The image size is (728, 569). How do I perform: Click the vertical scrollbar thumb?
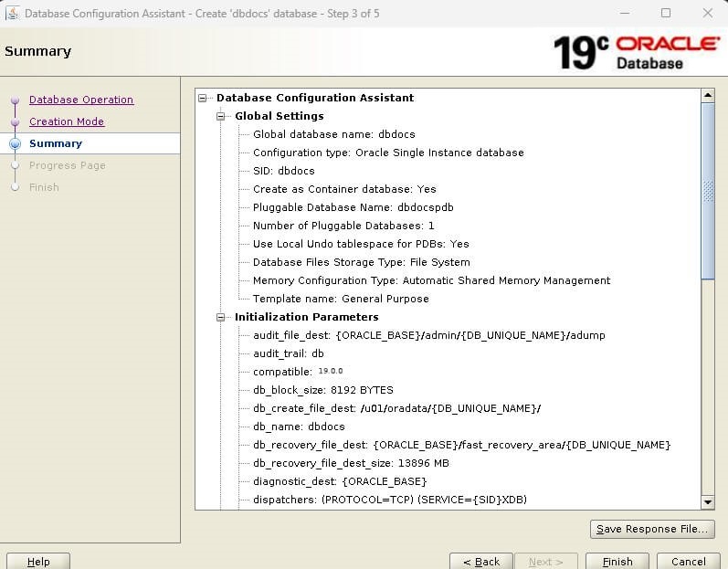(707, 190)
